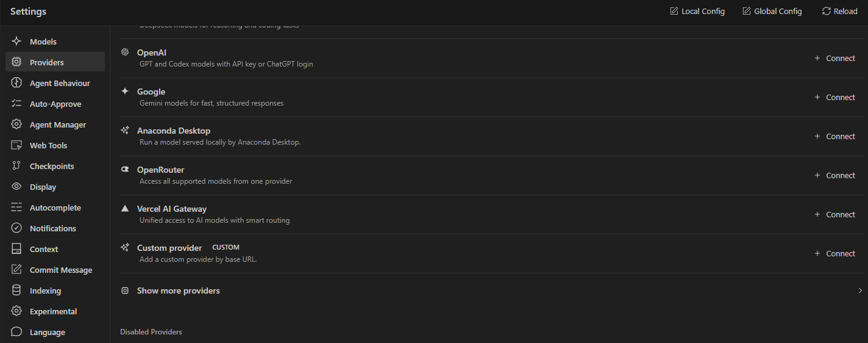868x343 pixels.
Task: Select Agent Behaviour in sidebar
Action: point(55,83)
